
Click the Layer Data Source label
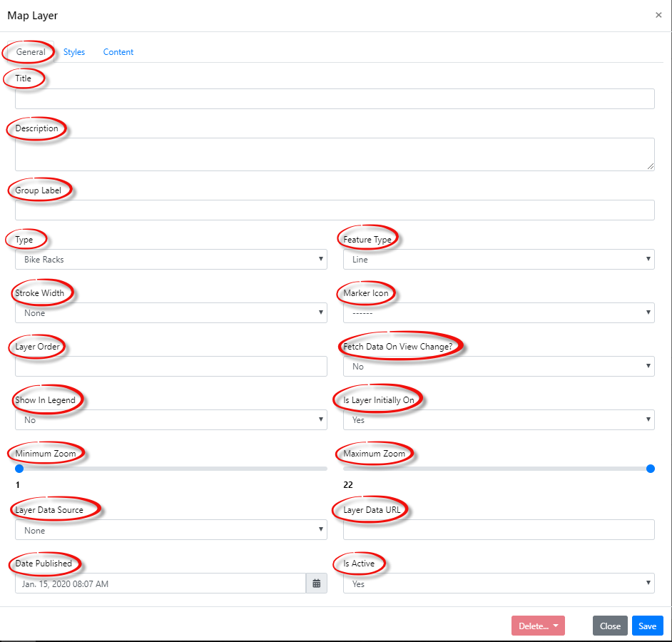pos(49,510)
